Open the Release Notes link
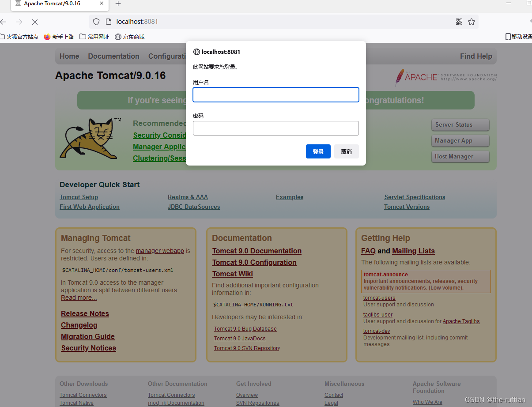532x407 pixels. [85, 313]
